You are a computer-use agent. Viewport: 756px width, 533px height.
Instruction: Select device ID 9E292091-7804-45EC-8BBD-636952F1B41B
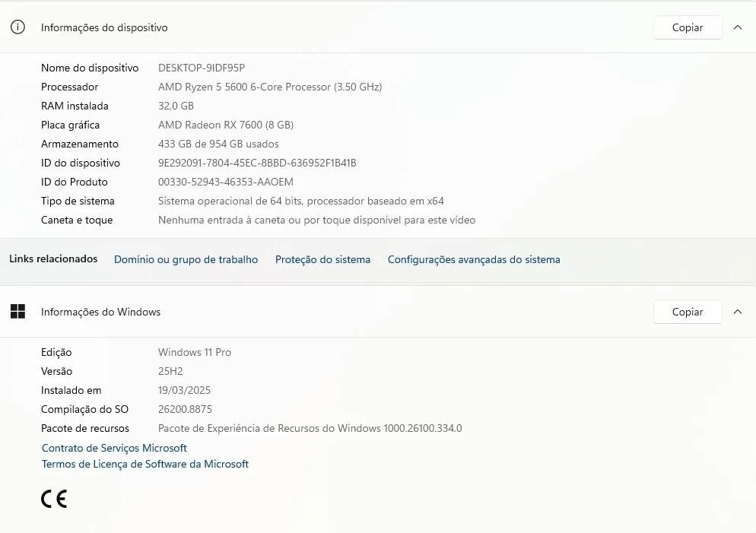pyautogui.click(x=257, y=163)
